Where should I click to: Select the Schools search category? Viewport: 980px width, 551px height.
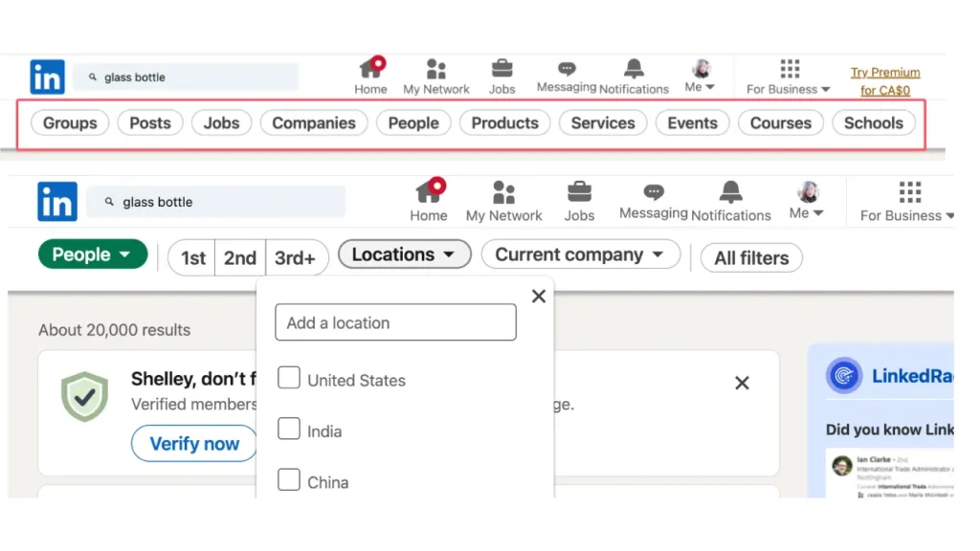[x=874, y=123]
